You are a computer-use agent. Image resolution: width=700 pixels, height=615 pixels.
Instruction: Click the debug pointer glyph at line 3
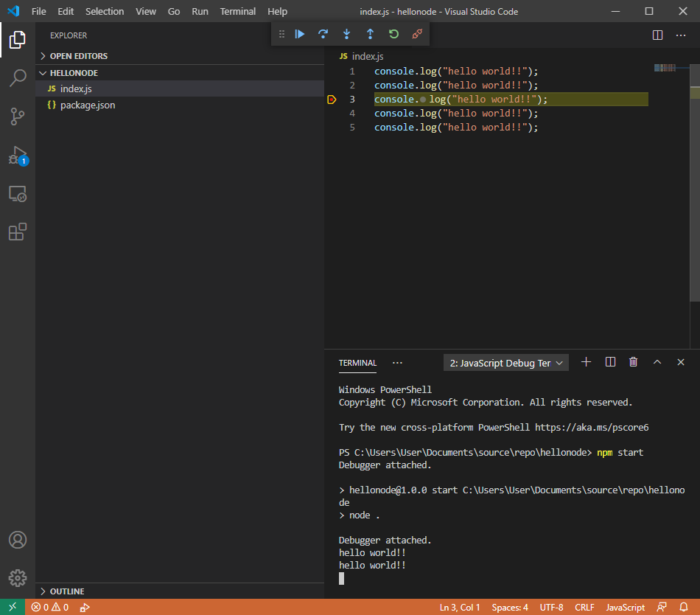coord(332,100)
